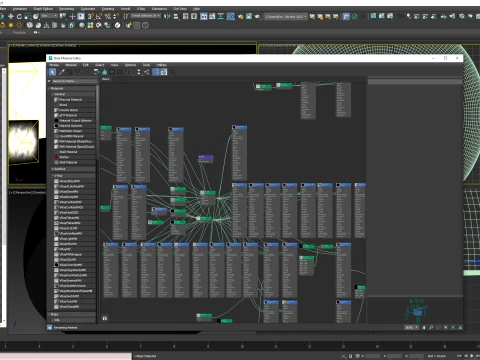Screen dimensions: 480x360
Task: Select VRayLightMtl in V-Ray list
Action: (x=75, y=239)
